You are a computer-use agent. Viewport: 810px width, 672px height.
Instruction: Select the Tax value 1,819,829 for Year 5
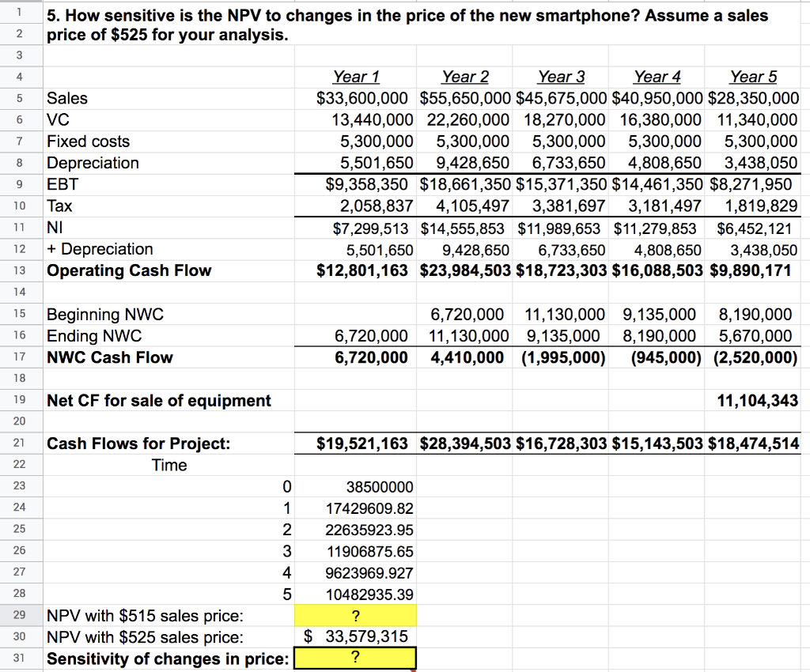click(751, 206)
